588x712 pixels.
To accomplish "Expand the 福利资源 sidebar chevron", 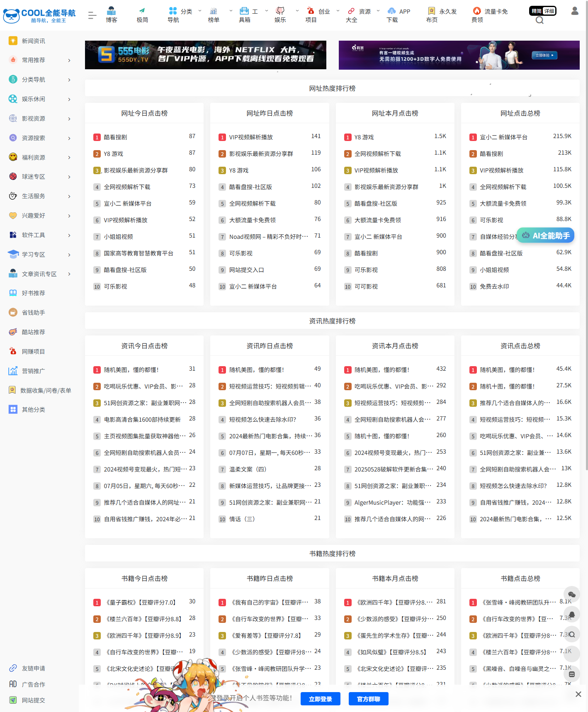I will (x=69, y=158).
